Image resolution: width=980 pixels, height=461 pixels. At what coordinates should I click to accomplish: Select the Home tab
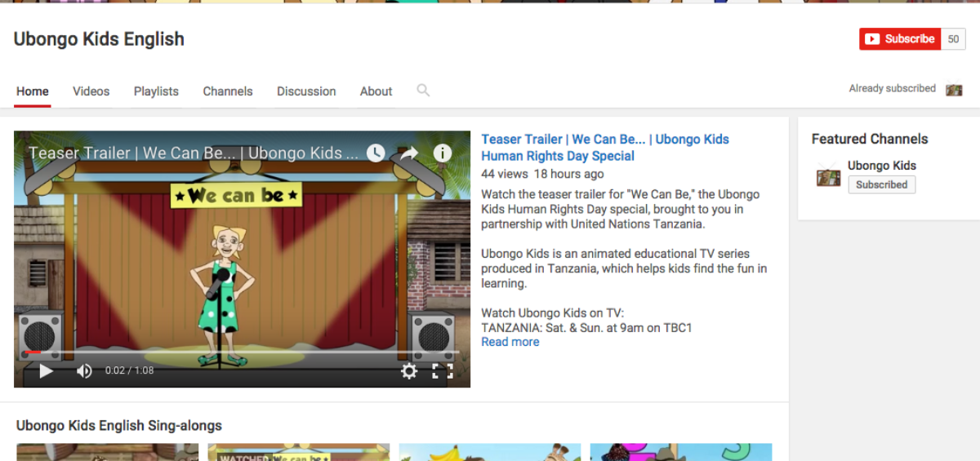click(x=33, y=91)
